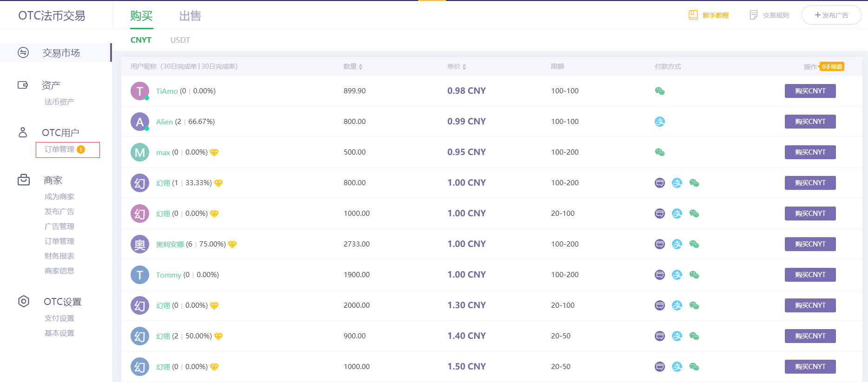Click WeChat icon in Tommy row
The height and width of the screenshot is (382, 868).
tap(694, 275)
